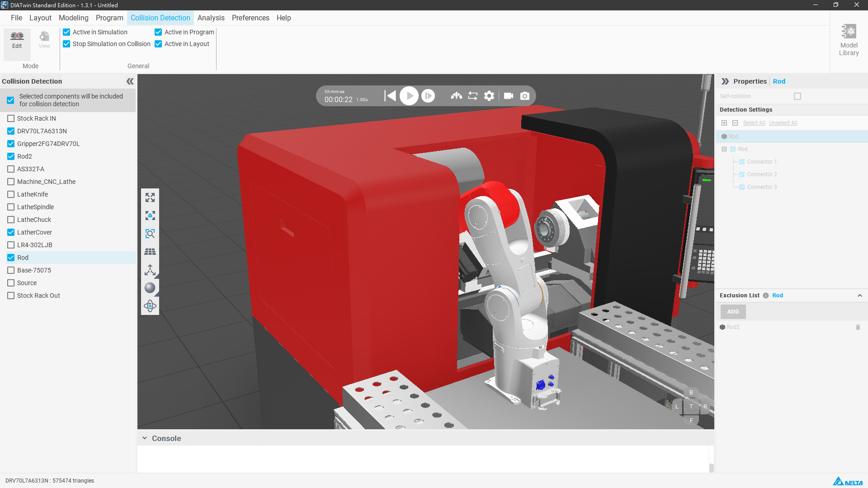Enable the Self-collision checkbox
868x488 pixels.
[797, 96]
